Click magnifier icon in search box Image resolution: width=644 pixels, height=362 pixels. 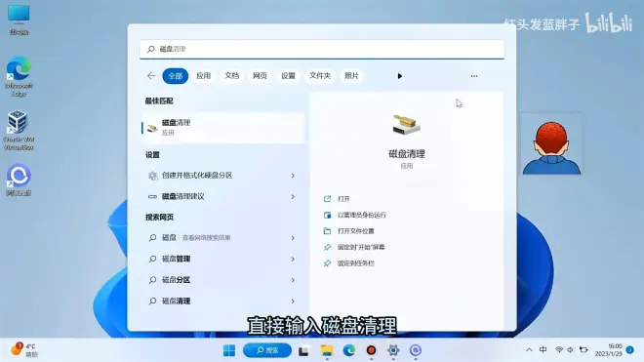click(151, 49)
